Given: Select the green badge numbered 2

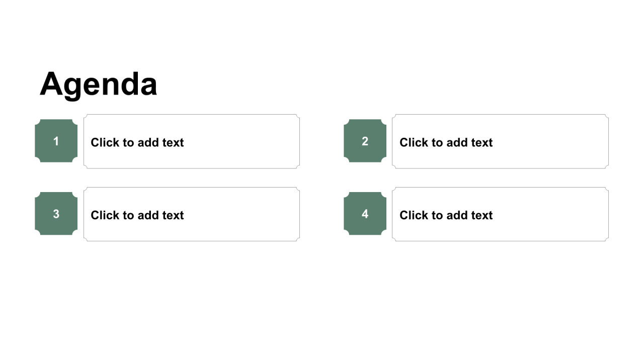Looking at the screenshot, I should [365, 141].
